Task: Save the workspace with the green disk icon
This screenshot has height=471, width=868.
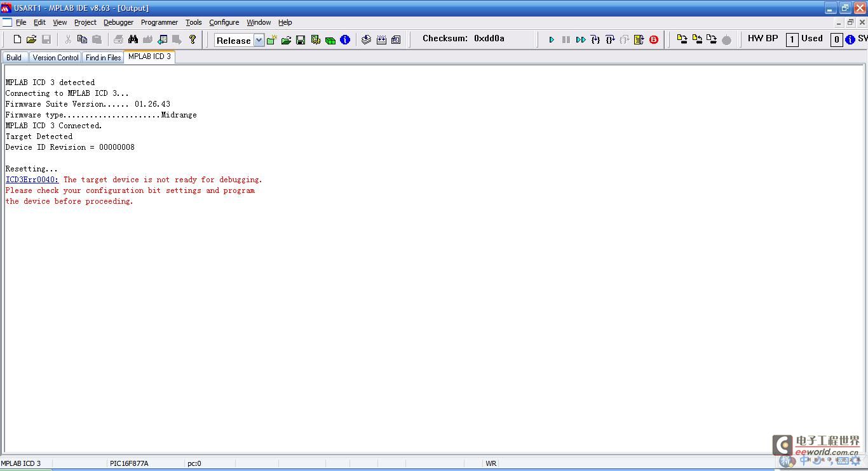Action: [x=301, y=40]
